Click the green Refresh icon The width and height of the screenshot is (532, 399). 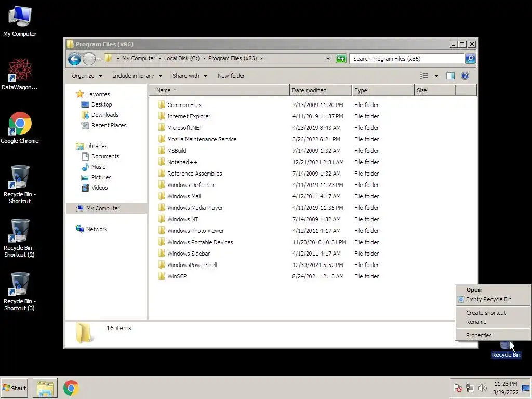[x=341, y=59]
